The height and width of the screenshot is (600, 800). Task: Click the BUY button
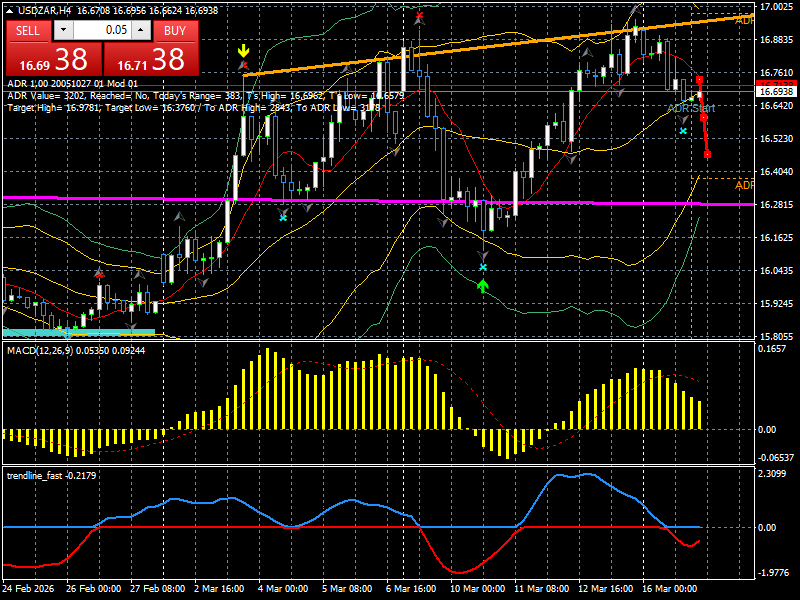pos(175,31)
